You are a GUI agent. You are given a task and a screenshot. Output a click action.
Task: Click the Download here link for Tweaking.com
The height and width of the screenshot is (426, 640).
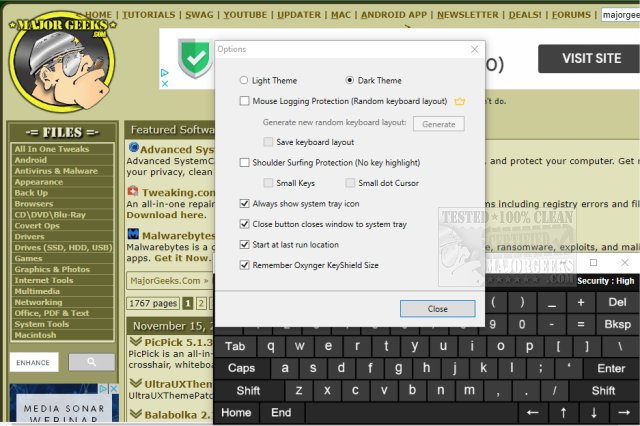(166, 215)
